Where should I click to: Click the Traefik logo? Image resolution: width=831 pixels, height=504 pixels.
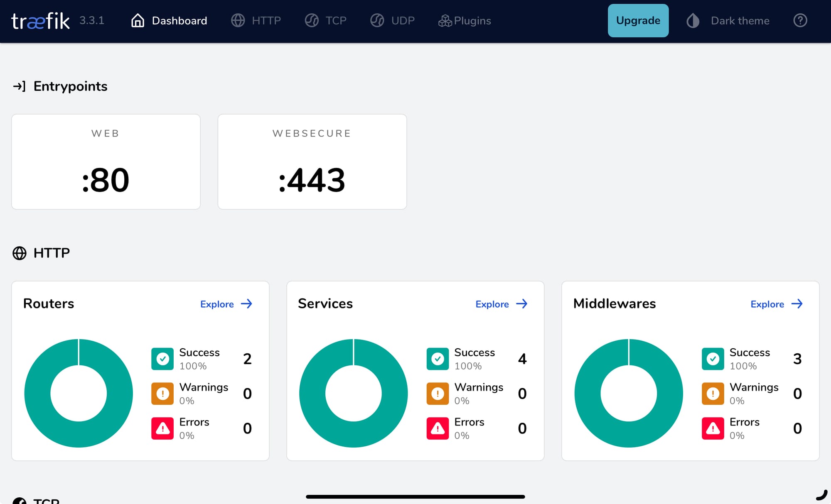click(x=40, y=21)
